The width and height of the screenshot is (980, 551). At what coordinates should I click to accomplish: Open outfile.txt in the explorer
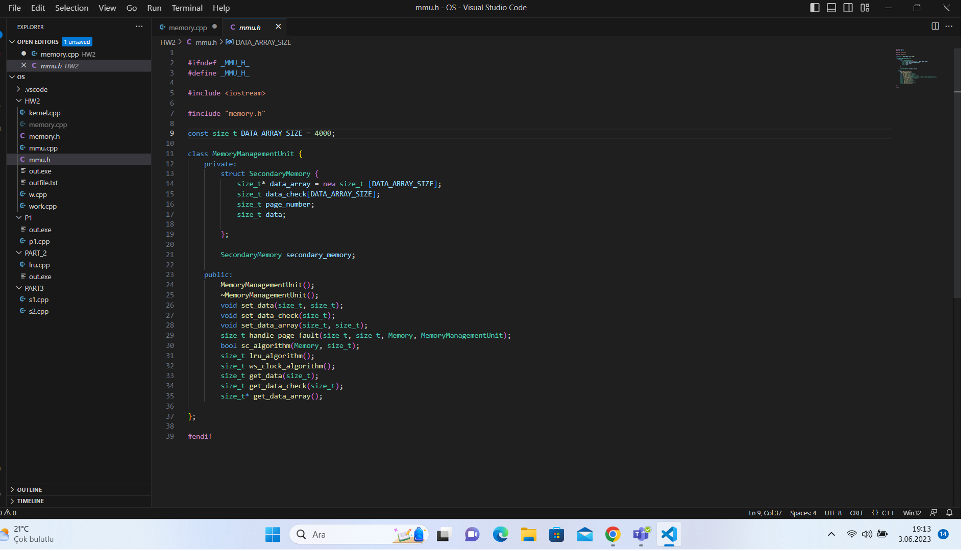(43, 183)
